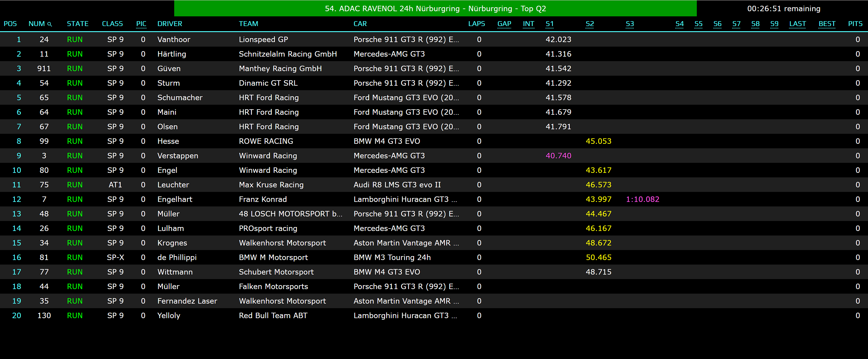Viewport: 868px width, 359px height.
Task: Select driver Krognes in the table
Action: (x=172, y=243)
